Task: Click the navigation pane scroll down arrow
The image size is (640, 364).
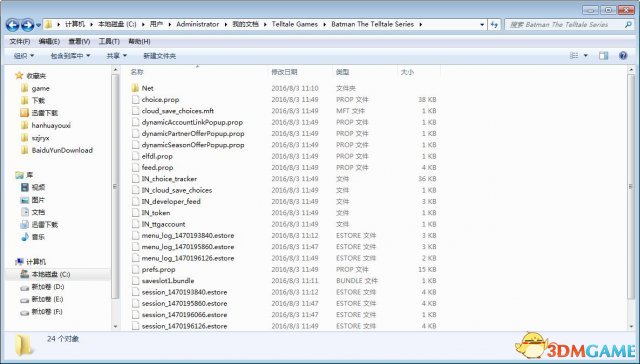Action: tap(115, 326)
